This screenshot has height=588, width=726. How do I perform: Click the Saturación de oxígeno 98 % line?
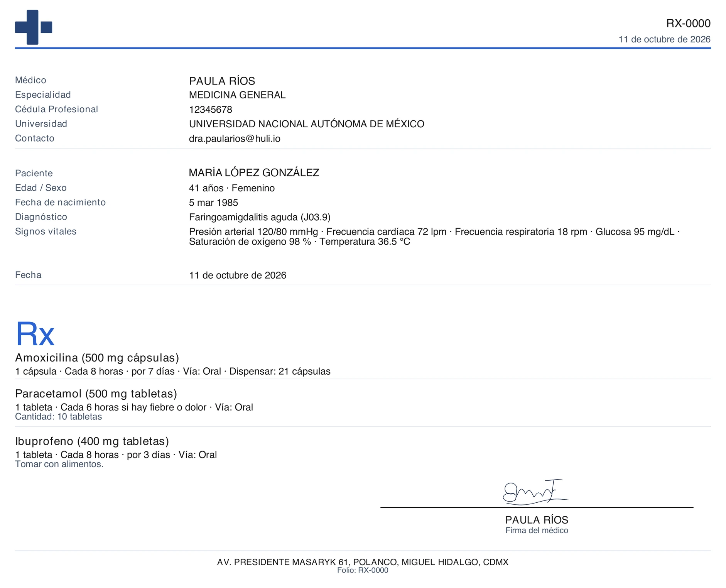coord(299,242)
